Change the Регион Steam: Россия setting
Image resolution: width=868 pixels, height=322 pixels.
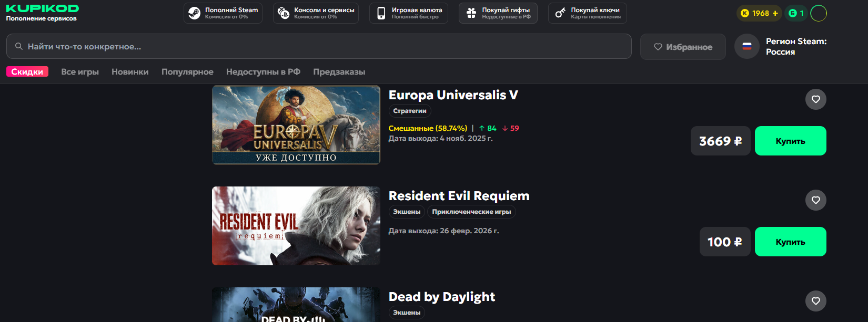[796, 46]
